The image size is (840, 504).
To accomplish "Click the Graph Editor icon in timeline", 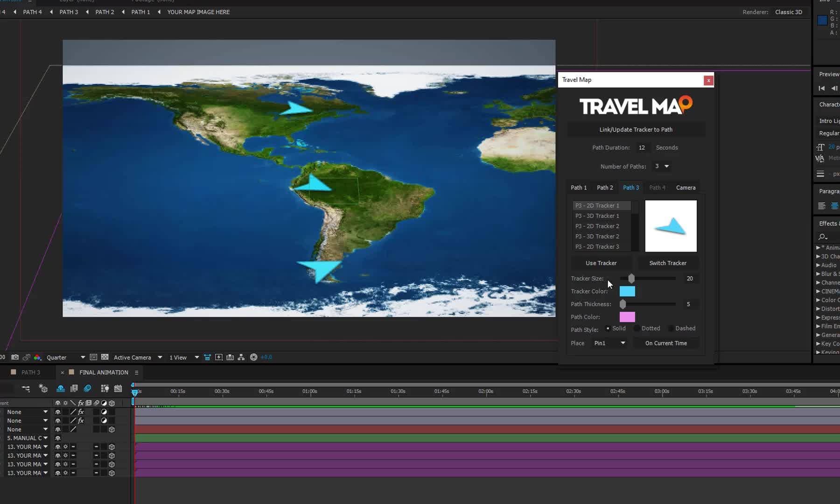I will (x=118, y=388).
